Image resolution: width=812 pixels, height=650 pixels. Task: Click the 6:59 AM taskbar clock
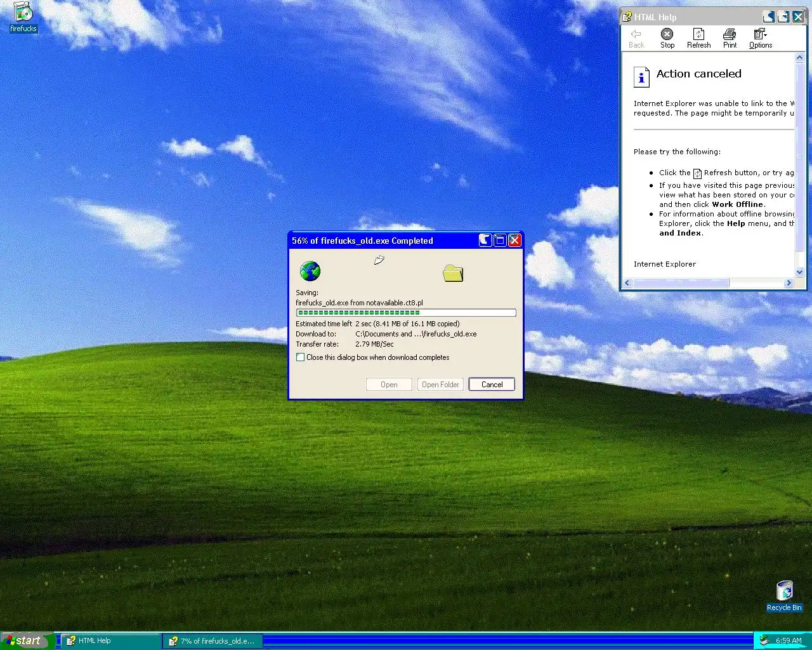pos(789,641)
